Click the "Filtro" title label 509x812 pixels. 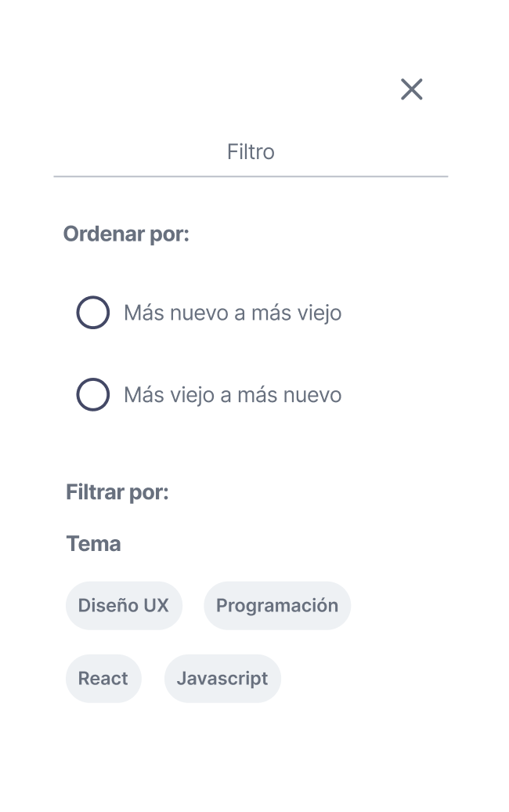tap(251, 151)
